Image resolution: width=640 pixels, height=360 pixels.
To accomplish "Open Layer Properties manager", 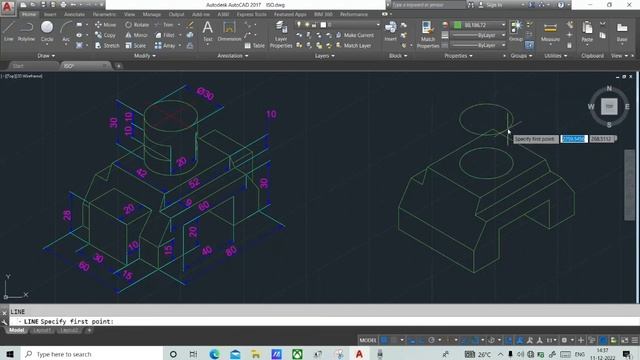I will coord(281,35).
